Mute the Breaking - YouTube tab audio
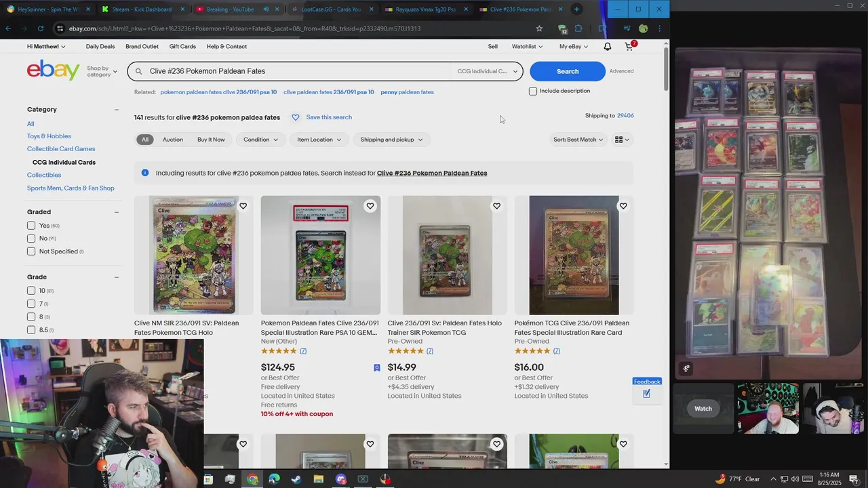Viewport: 868px width, 488px height. [x=266, y=9]
